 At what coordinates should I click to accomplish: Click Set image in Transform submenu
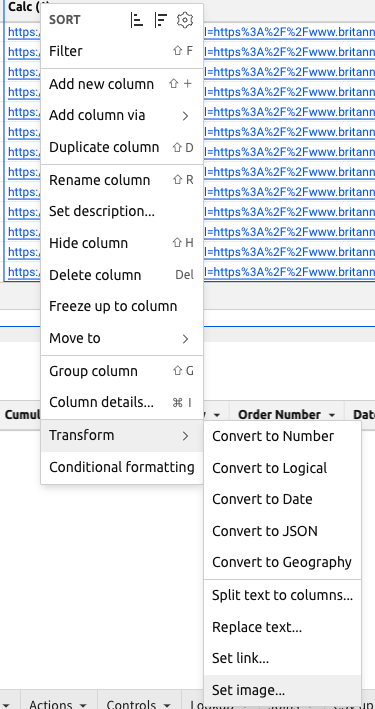pyautogui.click(x=282, y=690)
